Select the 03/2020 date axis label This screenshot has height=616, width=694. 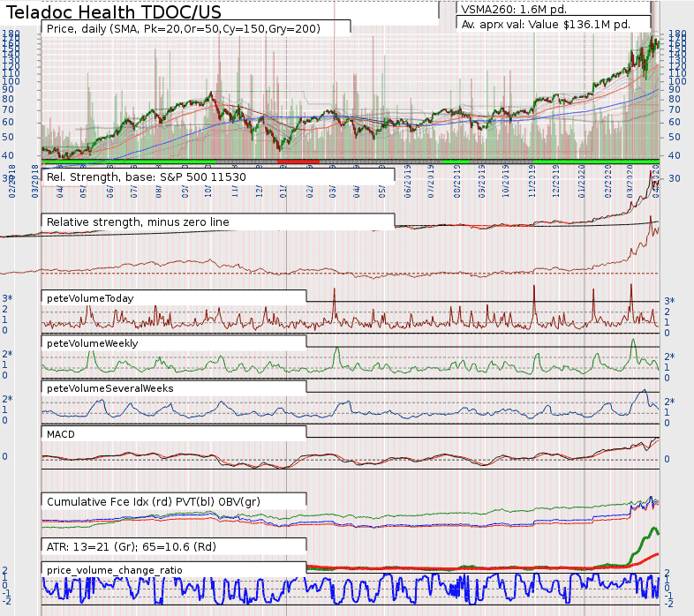(x=630, y=181)
